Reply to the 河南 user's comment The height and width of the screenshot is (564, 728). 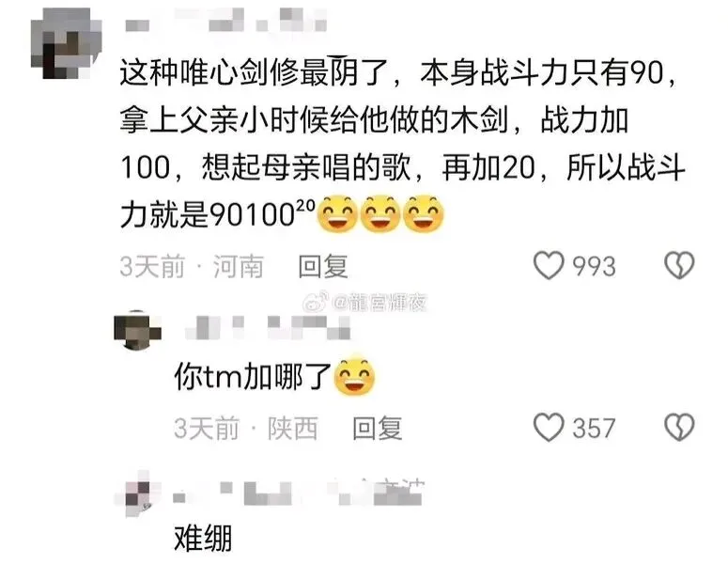[x=323, y=266]
